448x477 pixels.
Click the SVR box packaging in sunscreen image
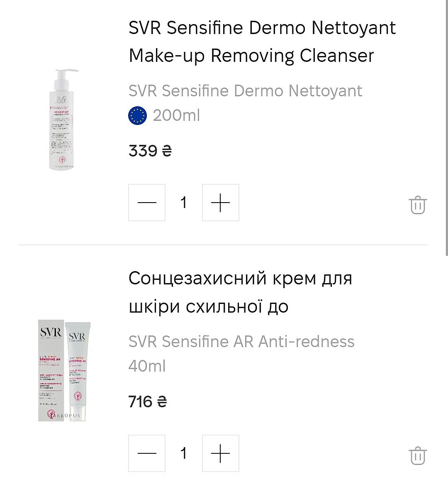(51, 369)
